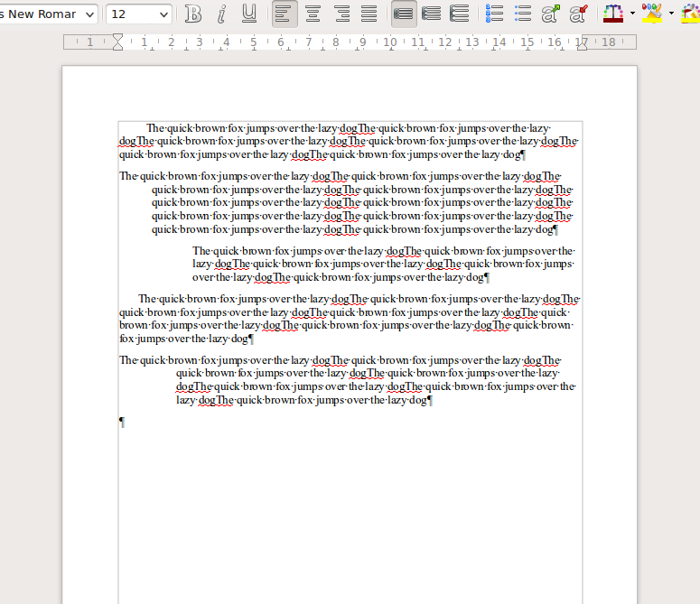
Task: Apply the current font color
Action: coord(613,14)
